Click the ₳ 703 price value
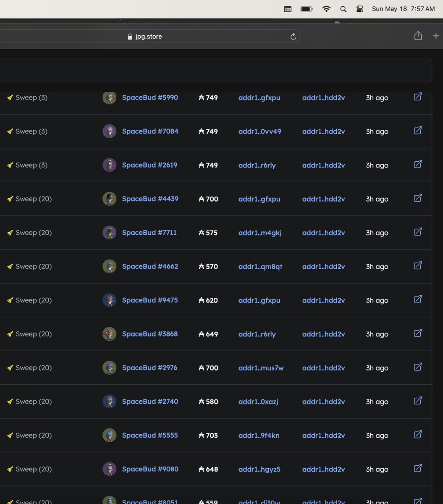This screenshot has height=504, width=443. (208, 435)
